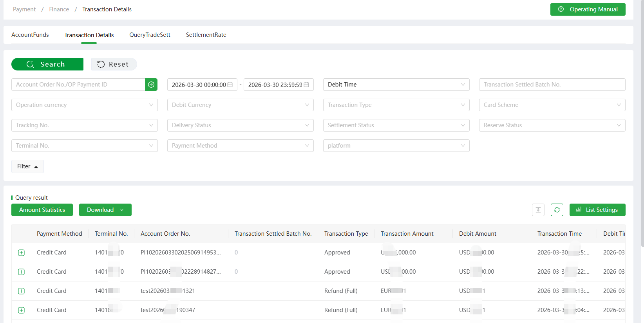Open Operation currency dropdown
Screen dimensions: 644x323
pyautogui.click(x=85, y=105)
